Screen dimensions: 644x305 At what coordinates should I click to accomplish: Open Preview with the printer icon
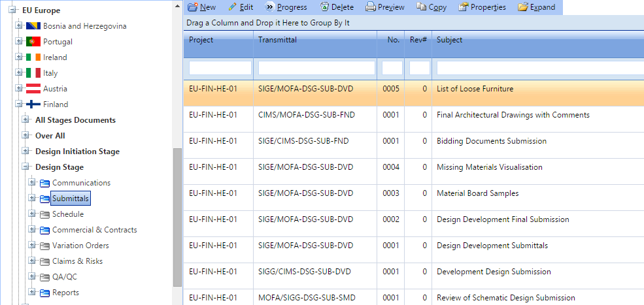[x=371, y=7]
